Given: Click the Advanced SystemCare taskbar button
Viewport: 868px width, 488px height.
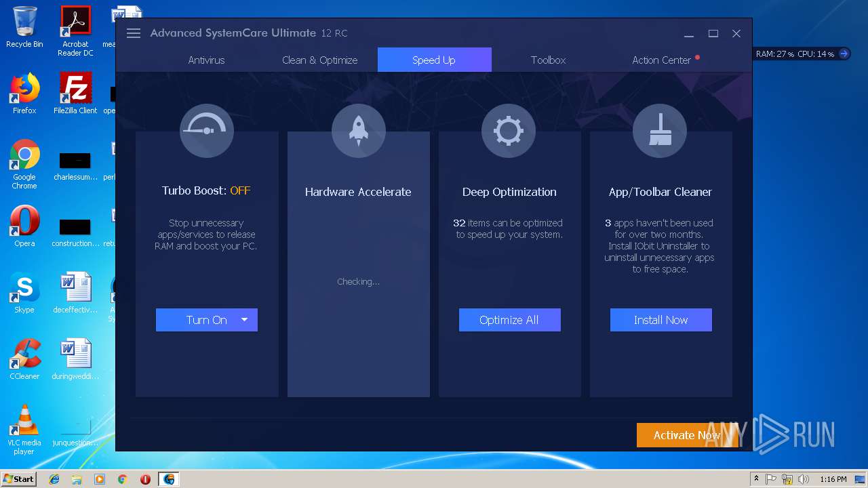Looking at the screenshot, I should (x=169, y=479).
